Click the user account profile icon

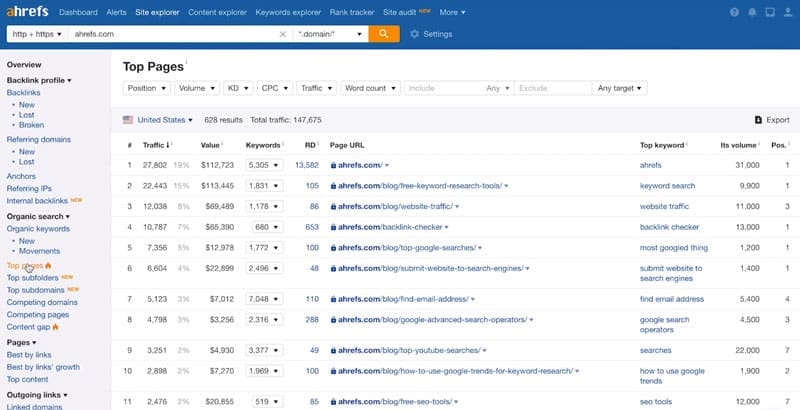(x=789, y=12)
